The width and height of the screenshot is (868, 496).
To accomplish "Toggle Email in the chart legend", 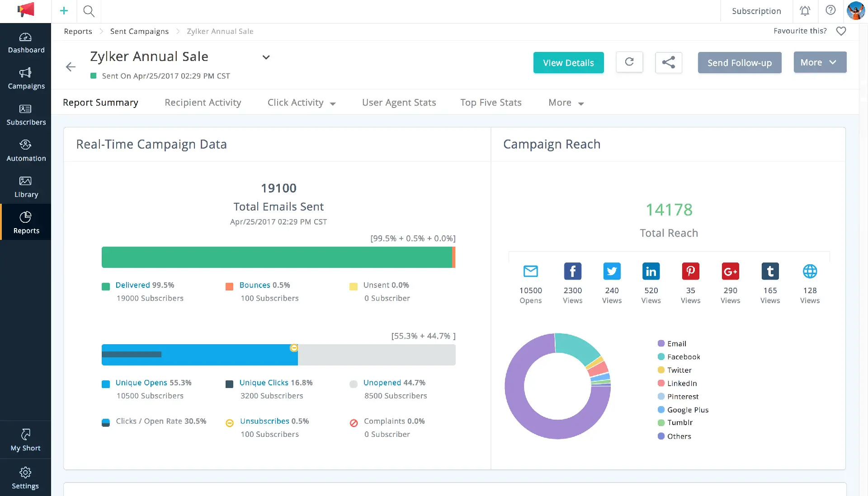I will click(672, 344).
